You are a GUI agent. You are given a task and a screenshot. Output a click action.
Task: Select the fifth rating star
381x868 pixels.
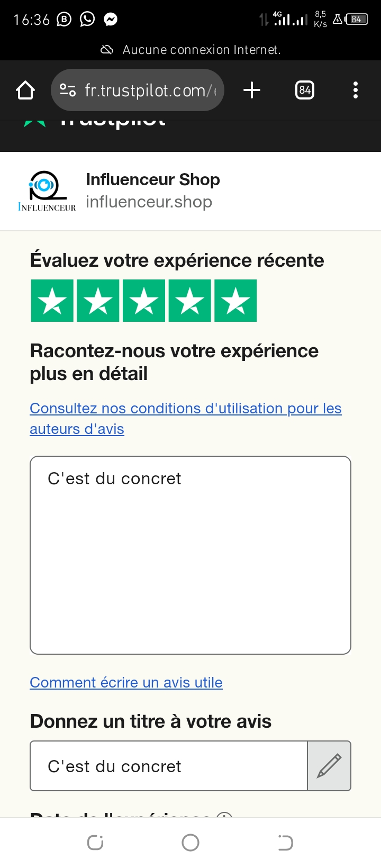[x=235, y=301]
